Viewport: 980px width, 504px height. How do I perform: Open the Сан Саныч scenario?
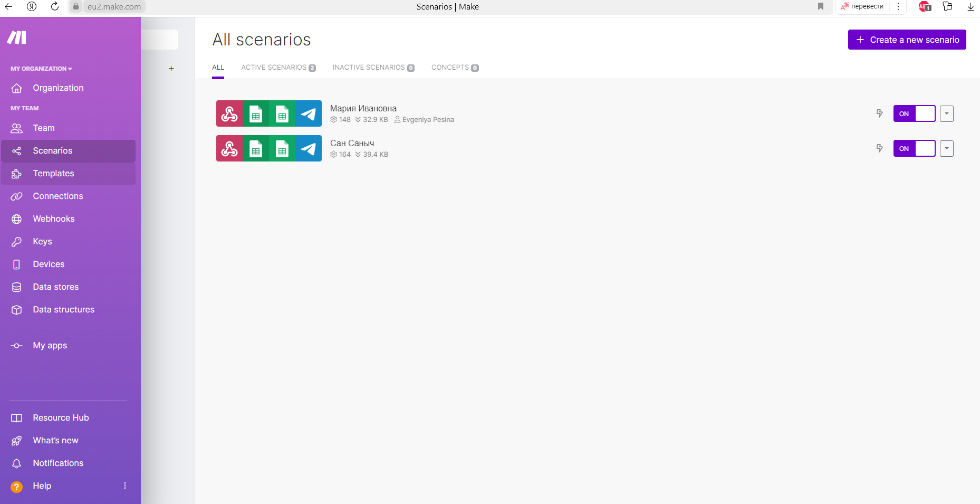pos(352,143)
